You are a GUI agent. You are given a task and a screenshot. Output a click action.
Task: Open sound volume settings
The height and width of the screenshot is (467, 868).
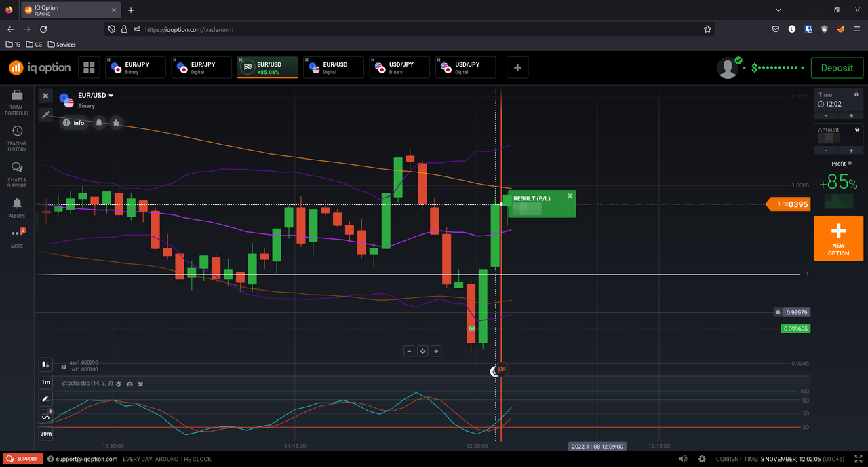point(683,460)
